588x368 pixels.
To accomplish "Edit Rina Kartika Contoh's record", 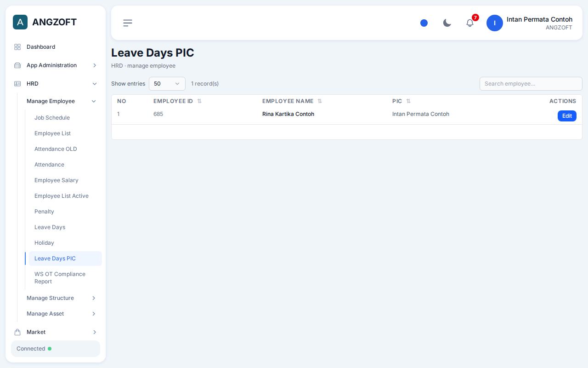I will [567, 116].
